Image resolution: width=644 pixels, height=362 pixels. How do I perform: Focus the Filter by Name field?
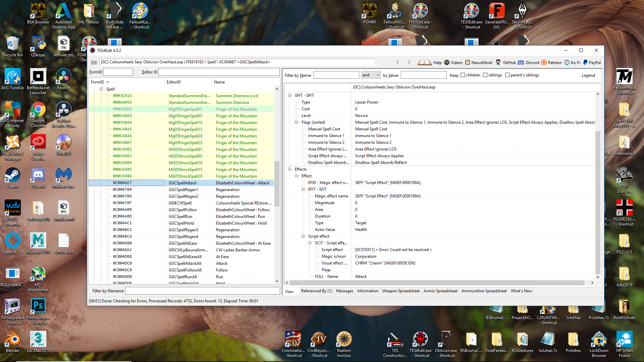coord(336,75)
